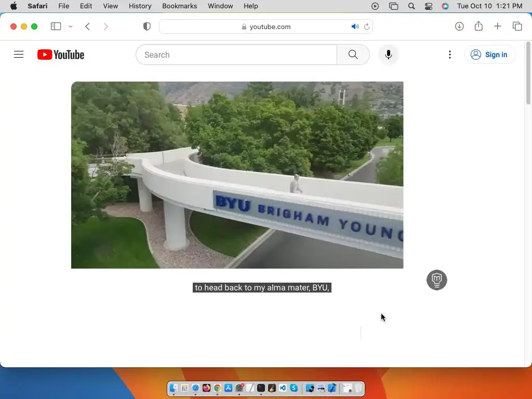Viewport: 532px width, 399px height.
Task: Click the date and time clock
Action: (489, 6)
